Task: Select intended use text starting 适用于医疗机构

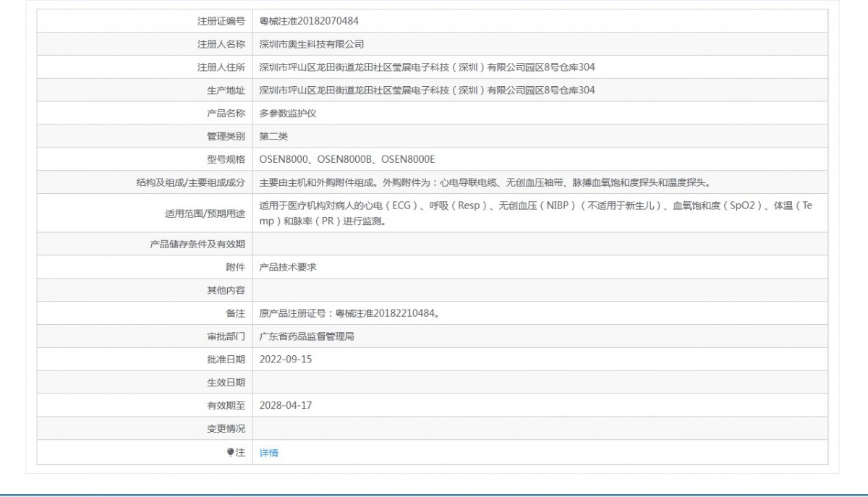Action: pyautogui.click(x=536, y=213)
